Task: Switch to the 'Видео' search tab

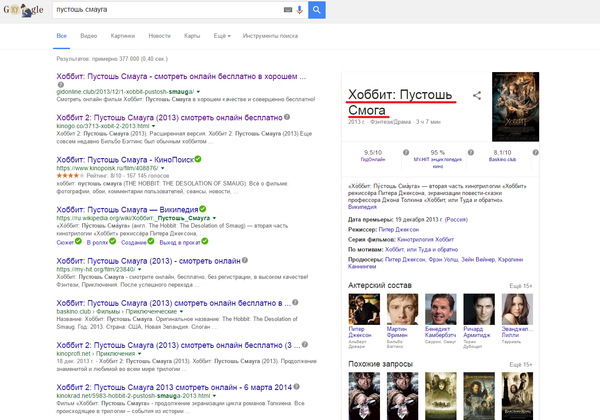Action: point(88,36)
